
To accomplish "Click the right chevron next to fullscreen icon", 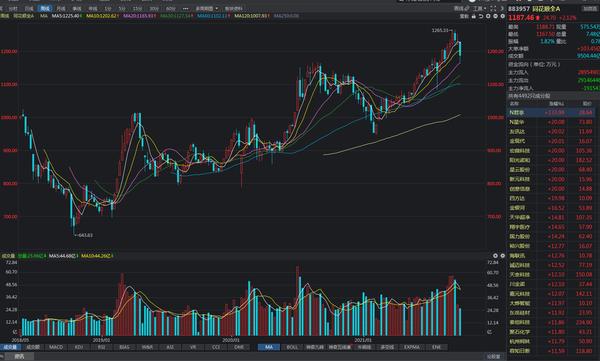I will point(502,8).
